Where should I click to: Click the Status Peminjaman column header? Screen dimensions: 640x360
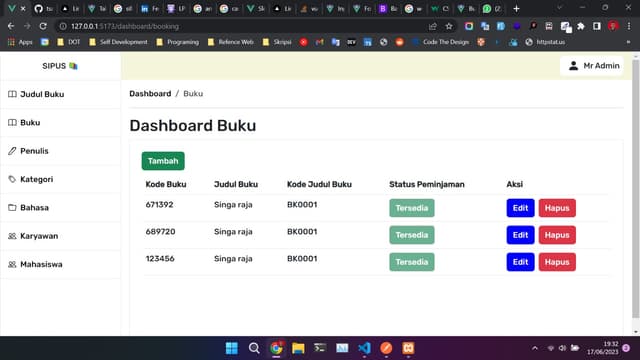point(427,184)
